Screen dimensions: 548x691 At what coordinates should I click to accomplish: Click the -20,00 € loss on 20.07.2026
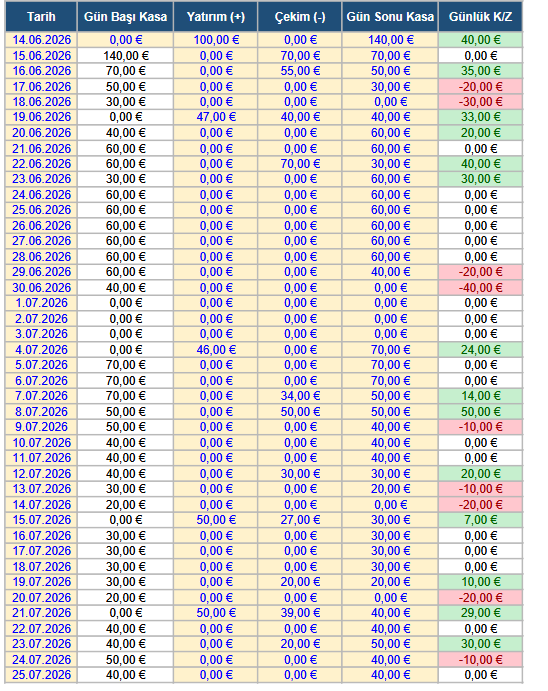(480, 598)
